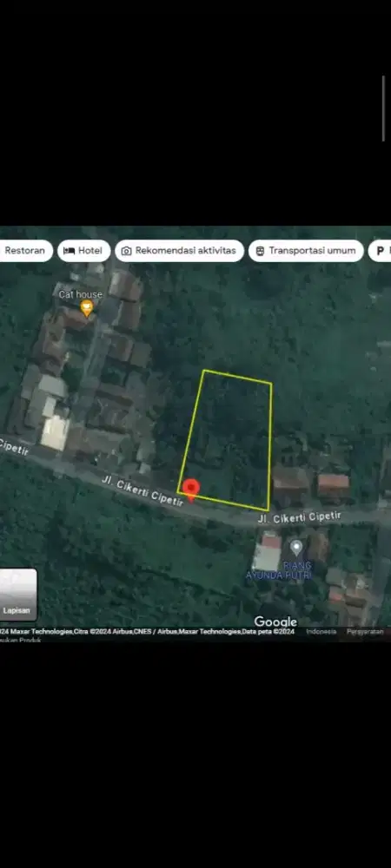Open the Persyaratan terms link
The width and height of the screenshot is (391, 868).
point(366,632)
